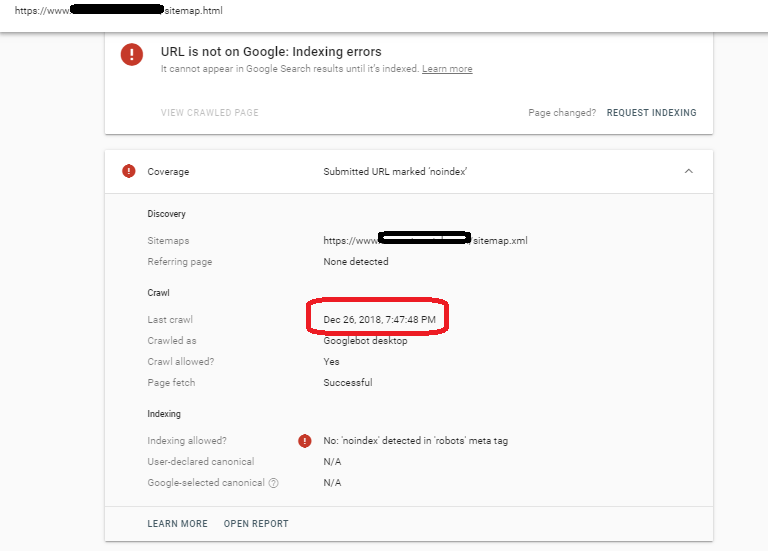
Task: Click the 'Googlebot desktop' value
Action: pyautogui.click(x=365, y=340)
